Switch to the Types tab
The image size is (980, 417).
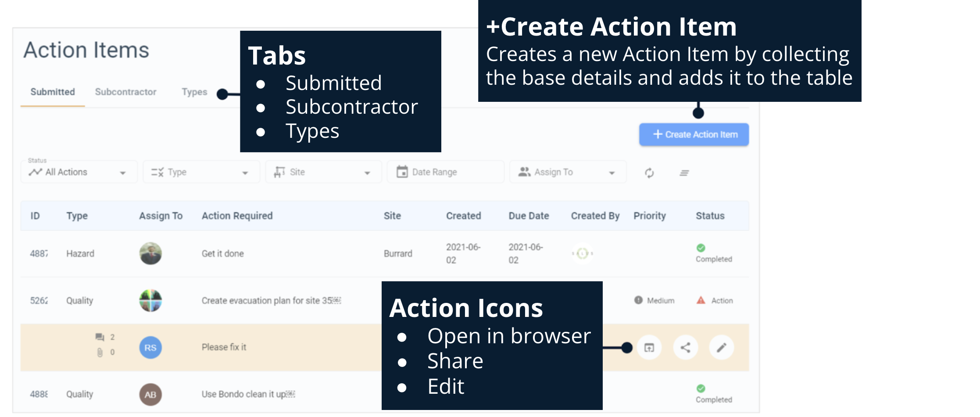coord(194,92)
